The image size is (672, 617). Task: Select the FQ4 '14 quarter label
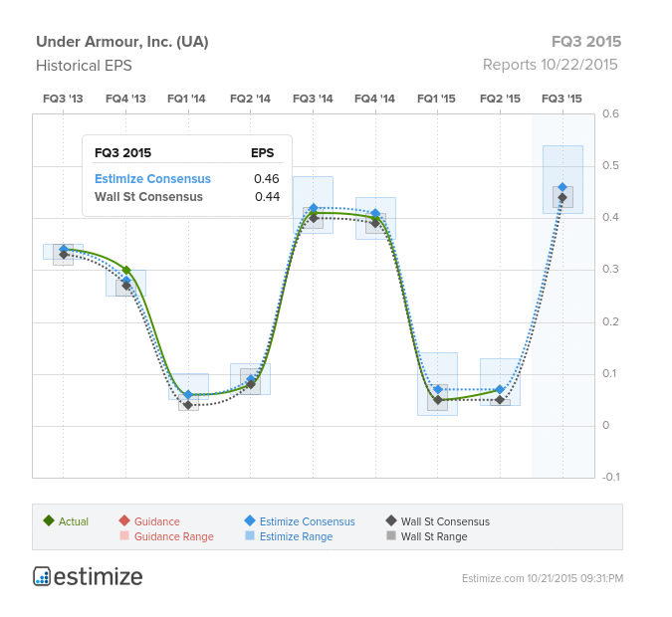(374, 99)
